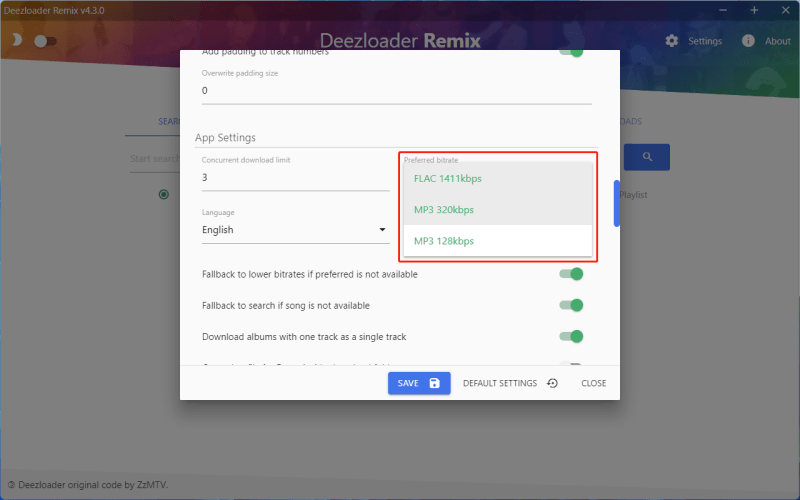Click the dark mode moon icon
The width and height of the screenshot is (800, 500).
16,41
